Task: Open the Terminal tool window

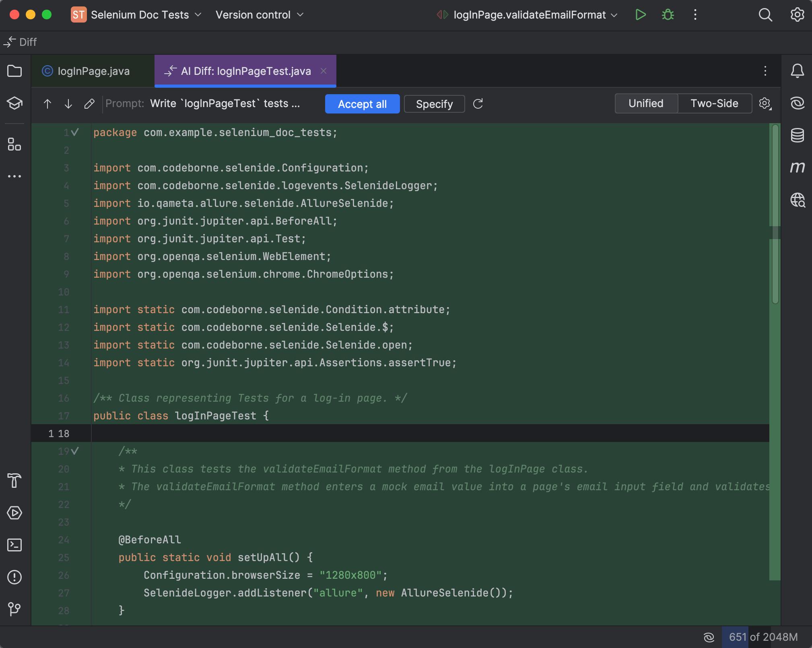Action: point(14,545)
